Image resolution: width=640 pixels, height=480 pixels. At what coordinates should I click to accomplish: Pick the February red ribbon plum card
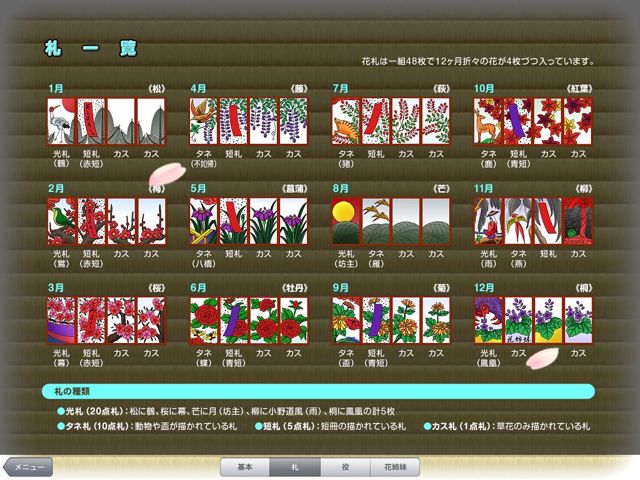[91, 221]
